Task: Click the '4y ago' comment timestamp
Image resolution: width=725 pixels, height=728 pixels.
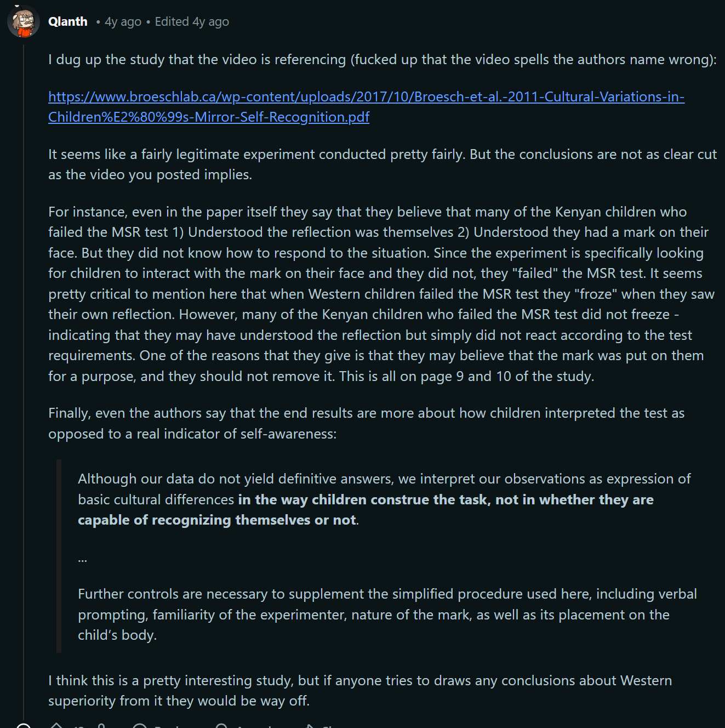Action: (x=123, y=22)
